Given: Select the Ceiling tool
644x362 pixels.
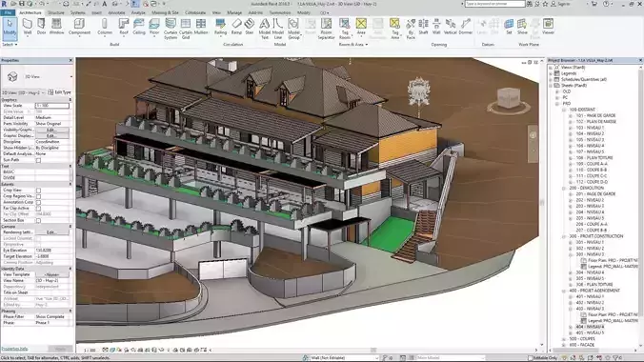Looking at the screenshot, I should [139, 27].
